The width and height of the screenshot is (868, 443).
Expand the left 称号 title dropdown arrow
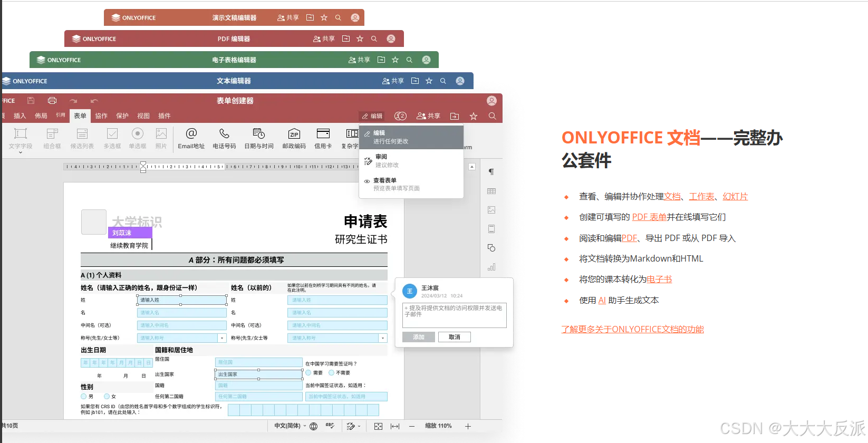point(222,338)
